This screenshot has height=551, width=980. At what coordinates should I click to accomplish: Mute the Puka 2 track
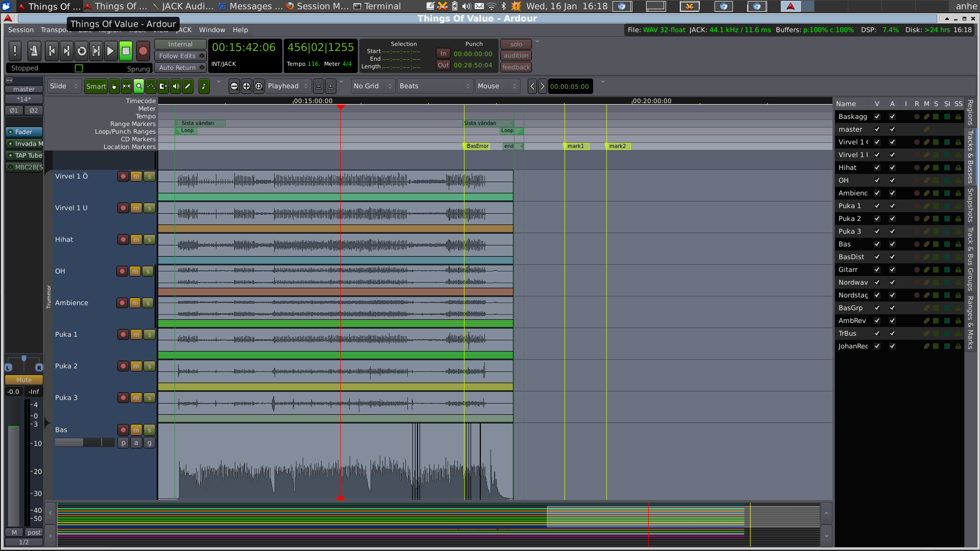tap(136, 366)
